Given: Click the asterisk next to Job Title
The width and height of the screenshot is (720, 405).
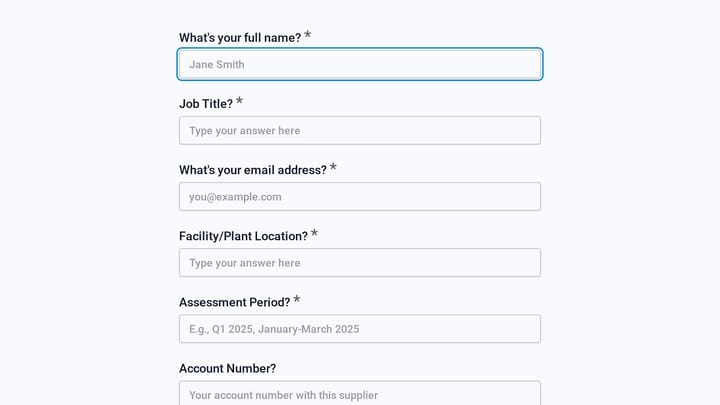Looking at the screenshot, I should 239,101.
